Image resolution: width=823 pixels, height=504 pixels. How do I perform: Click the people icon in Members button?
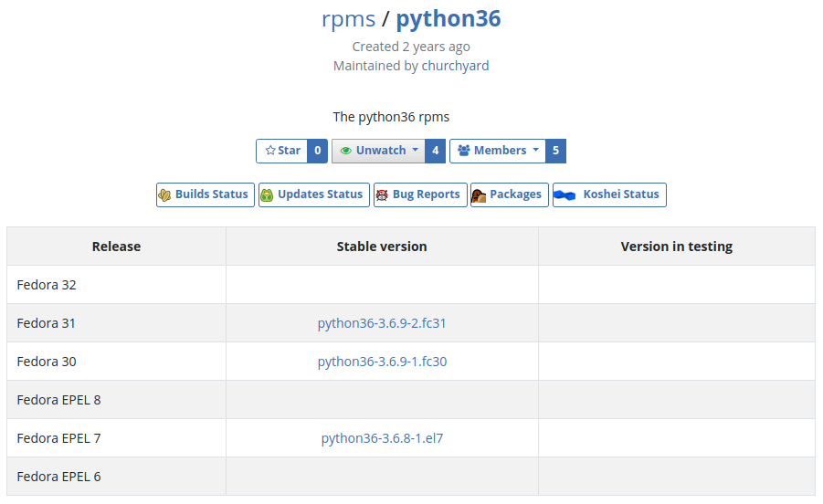[x=463, y=151]
